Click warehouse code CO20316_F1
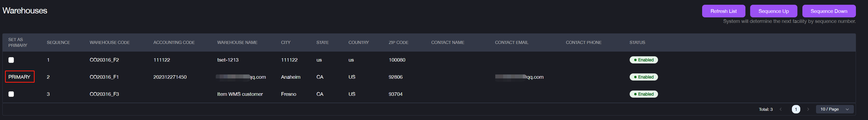 click(x=104, y=77)
